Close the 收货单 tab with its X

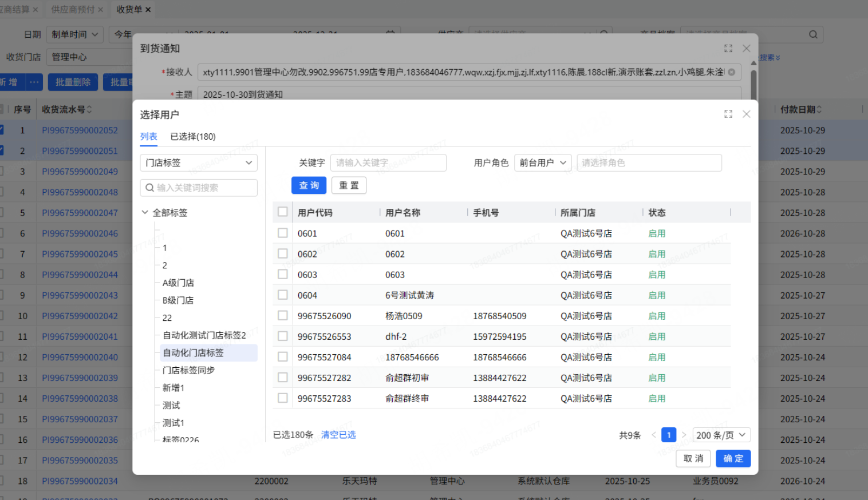click(148, 10)
